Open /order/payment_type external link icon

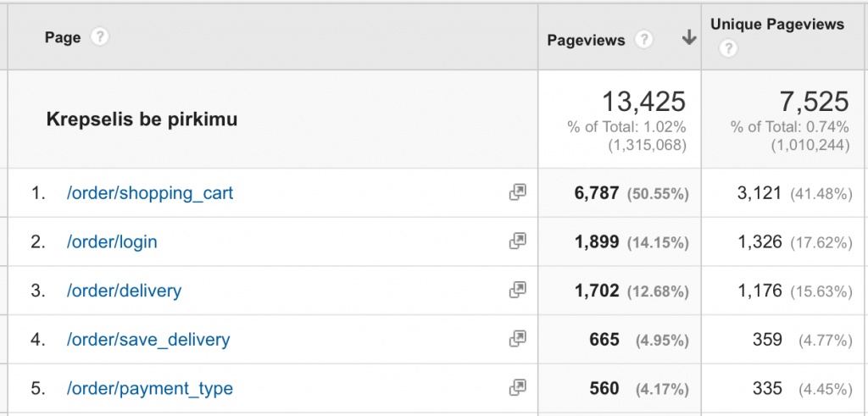517,389
